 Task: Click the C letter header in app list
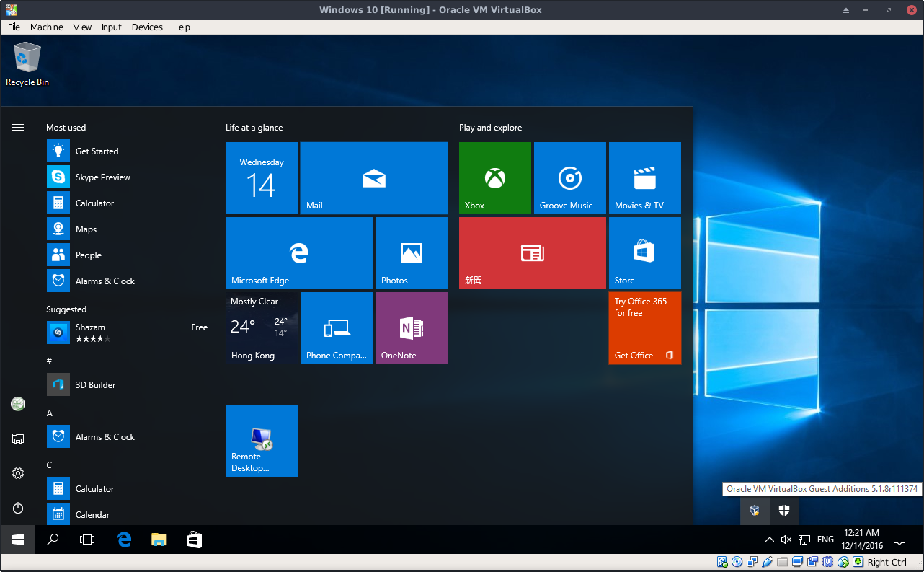[x=49, y=465]
